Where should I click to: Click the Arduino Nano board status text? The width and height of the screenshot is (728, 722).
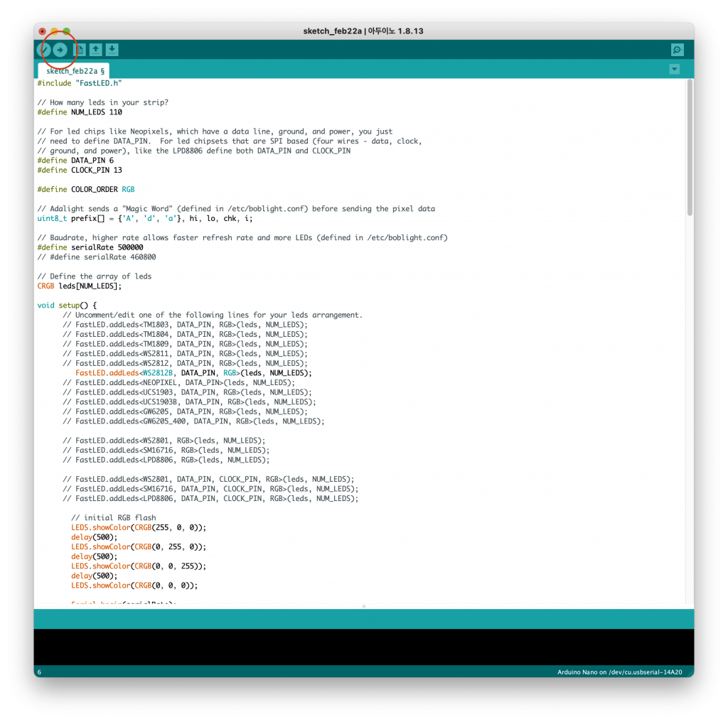click(x=619, y=672)
